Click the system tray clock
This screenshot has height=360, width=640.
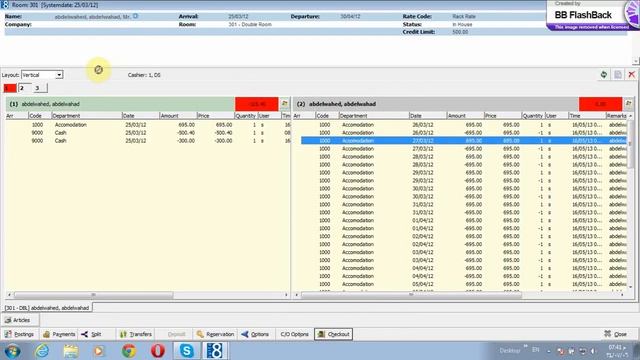(x=617, y=351)
